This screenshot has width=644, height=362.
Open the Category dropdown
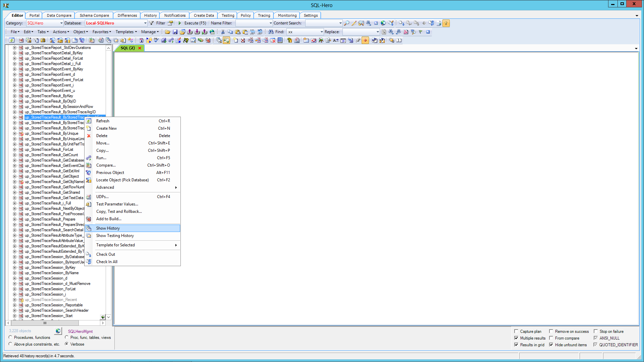click(x=61, y=23)
